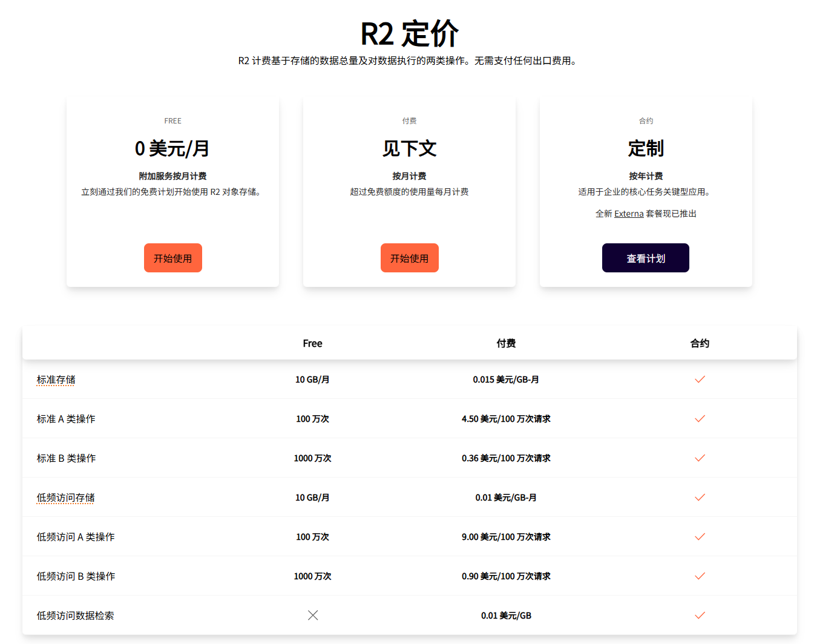This screenshot has height=644, width=814.
Task: Click the X icon in 低频访问数据检索 row
Action: point(312,616)
